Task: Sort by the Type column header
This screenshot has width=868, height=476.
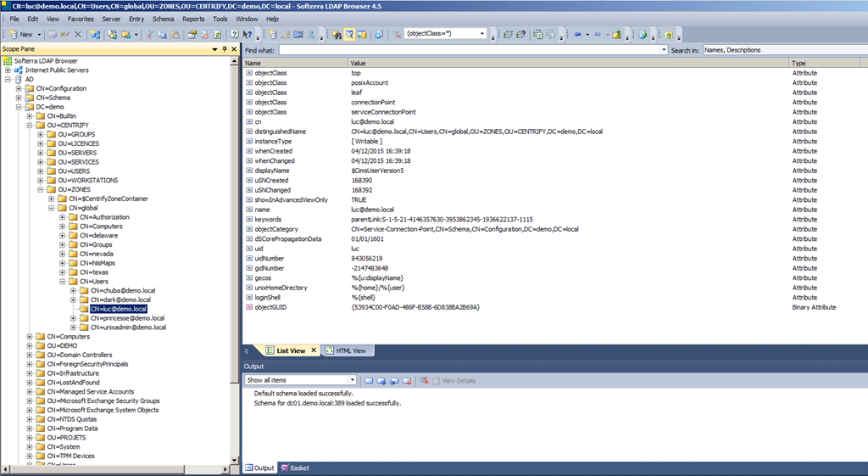Action: pos(825,63)
